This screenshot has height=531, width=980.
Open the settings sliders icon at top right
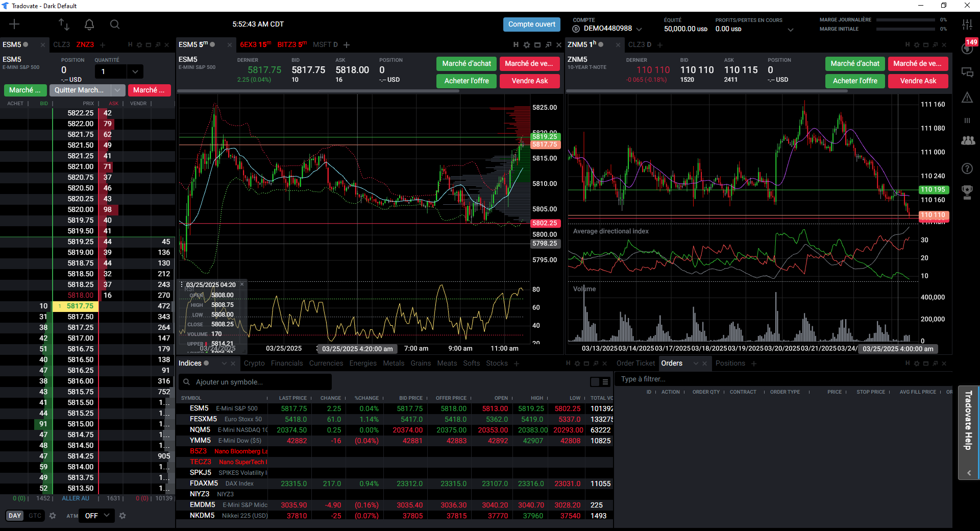pyautogui.click(x=967, y=24)
